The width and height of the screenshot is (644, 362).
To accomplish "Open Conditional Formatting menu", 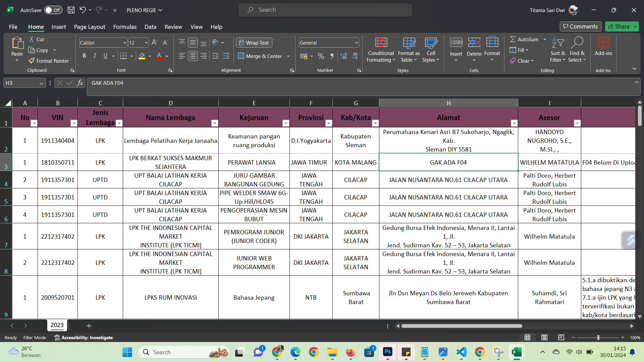I will pyautogui.click(x=381, y=50).
